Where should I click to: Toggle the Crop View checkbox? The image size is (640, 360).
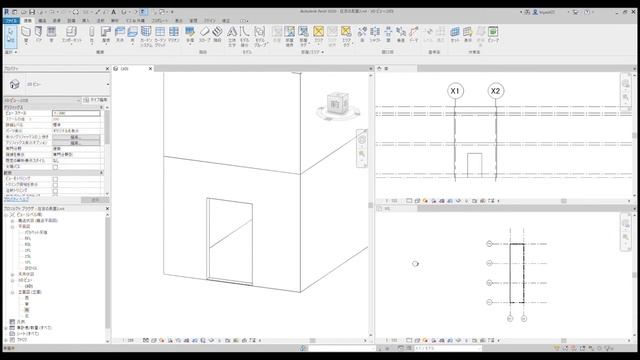point(55,179)
